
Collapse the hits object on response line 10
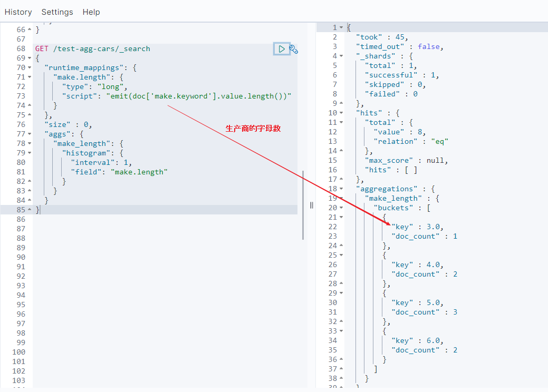click(341, 113)
